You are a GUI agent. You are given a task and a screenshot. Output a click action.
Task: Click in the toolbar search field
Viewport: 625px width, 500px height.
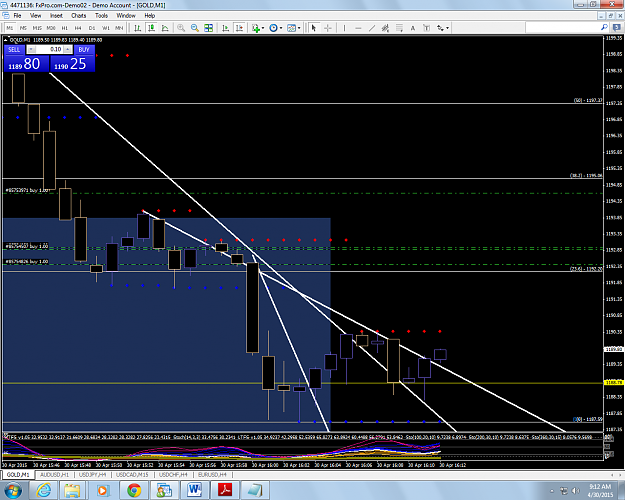(562, 27)
